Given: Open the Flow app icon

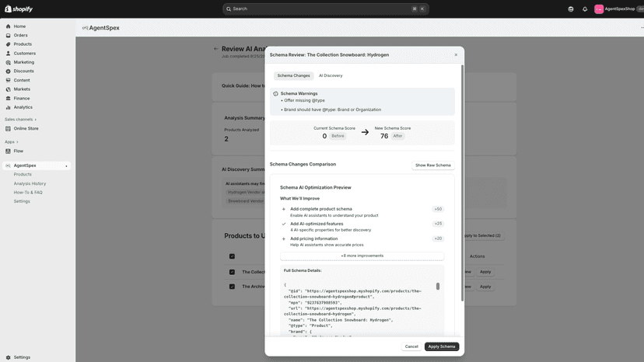Looking at the screenshot, I should [x=8, y=151].
